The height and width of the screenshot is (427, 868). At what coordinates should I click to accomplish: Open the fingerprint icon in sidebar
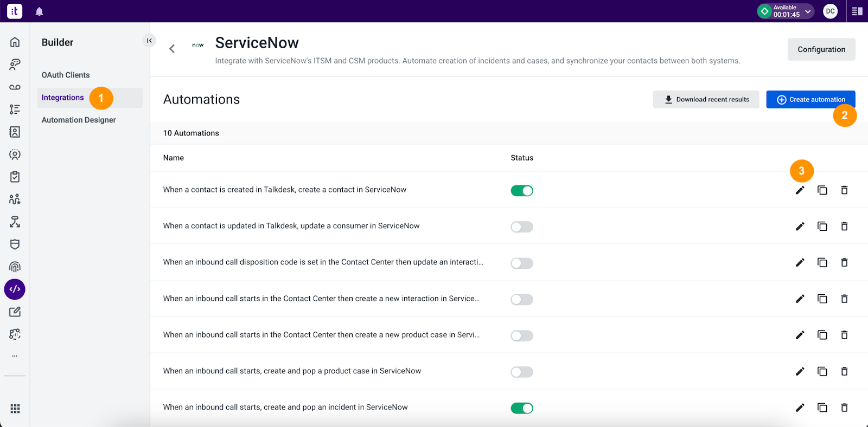[x=15, y=267]
